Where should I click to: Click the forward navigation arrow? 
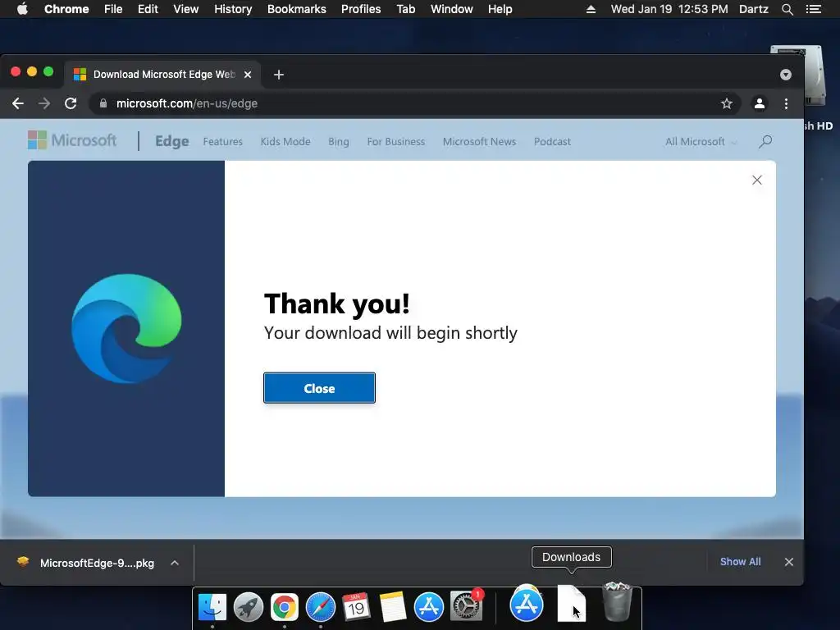point(44,103)
